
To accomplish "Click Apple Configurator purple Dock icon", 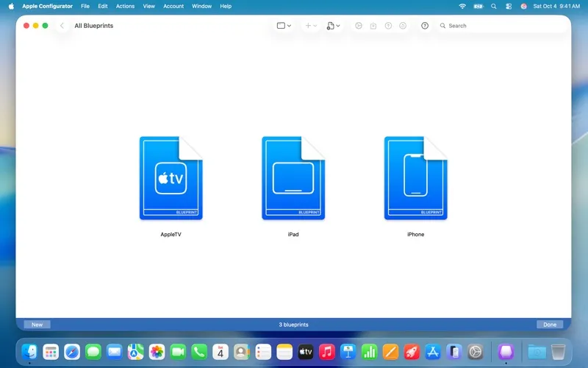I will point(506,352).
